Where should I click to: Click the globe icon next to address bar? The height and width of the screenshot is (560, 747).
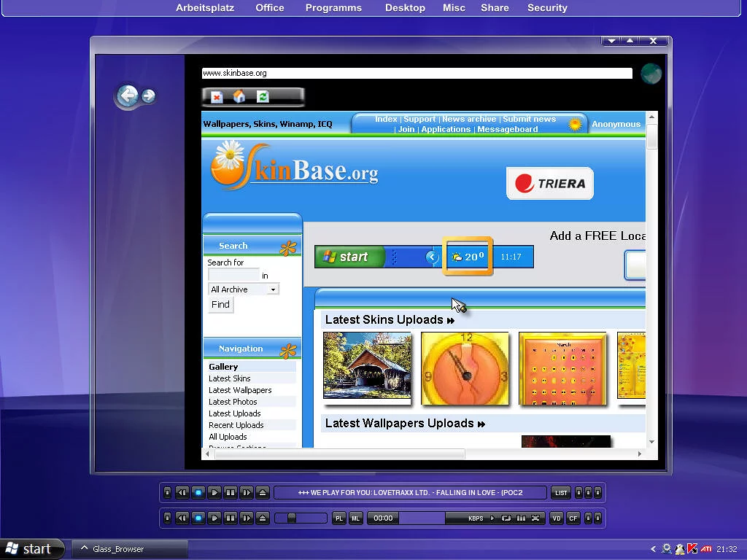(x=651, y=74)
